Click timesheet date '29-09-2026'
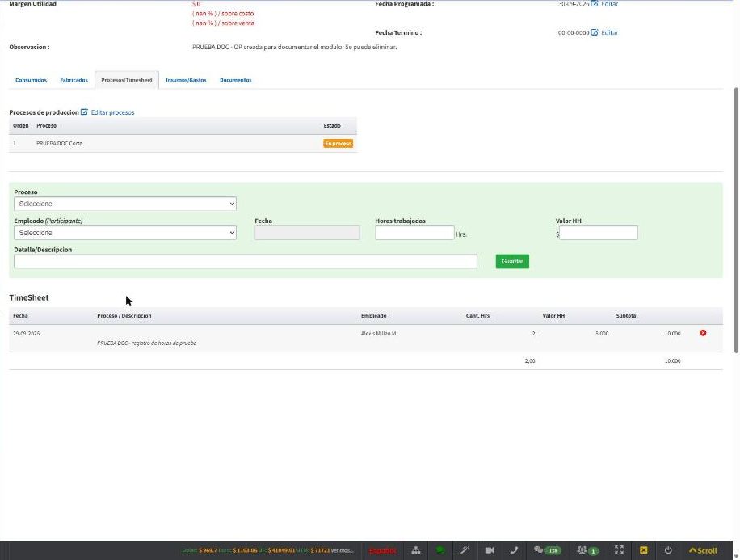This screenshot has height=560, width=740. click(27, 334)
